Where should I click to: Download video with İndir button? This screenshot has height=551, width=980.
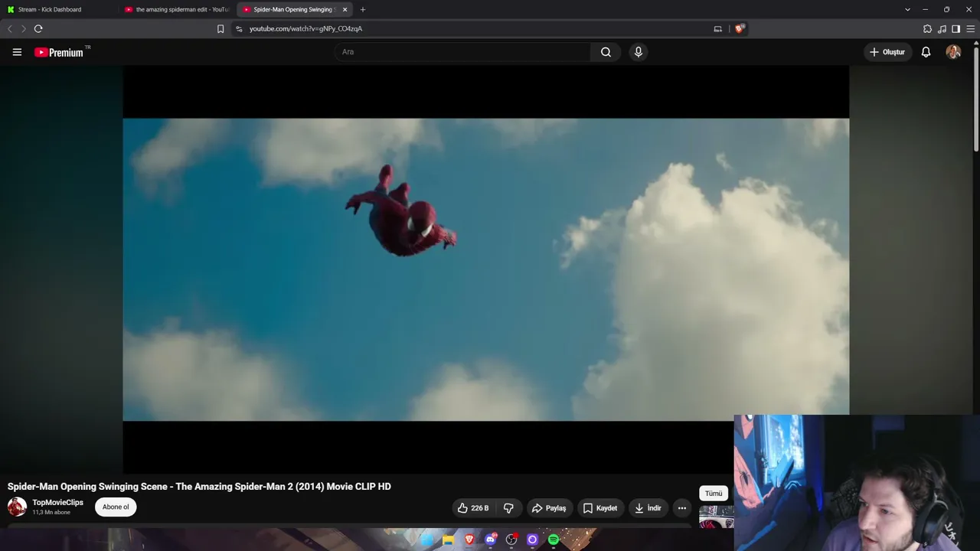[x=648, y=508]
